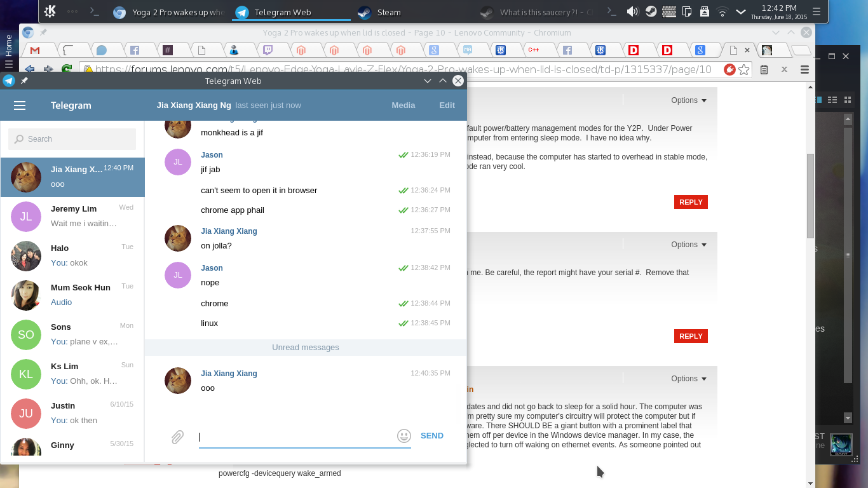Switch Steam window to grid view
The height and width of the screenshot is (488, 868).
pyautogui.click(x=846, y=99)
